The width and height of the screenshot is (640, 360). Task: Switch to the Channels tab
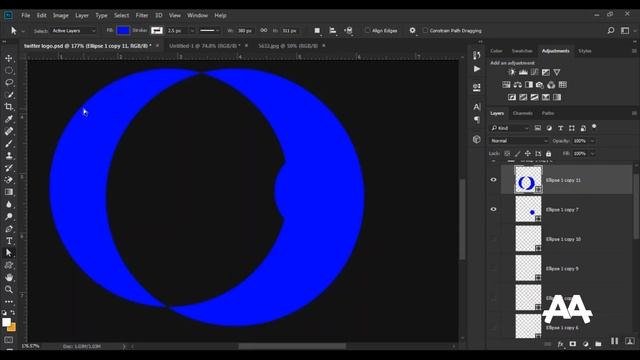pyautogui.click(x=522, y=113)
